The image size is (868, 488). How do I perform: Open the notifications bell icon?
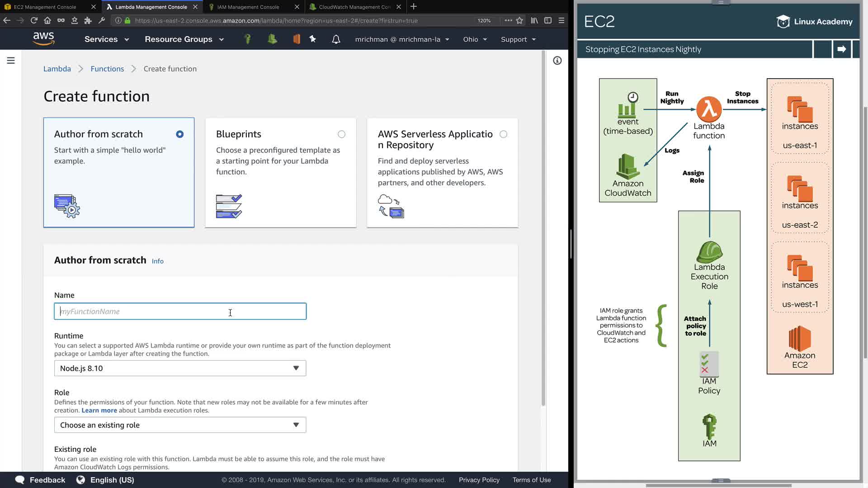[x=336, y=39]
